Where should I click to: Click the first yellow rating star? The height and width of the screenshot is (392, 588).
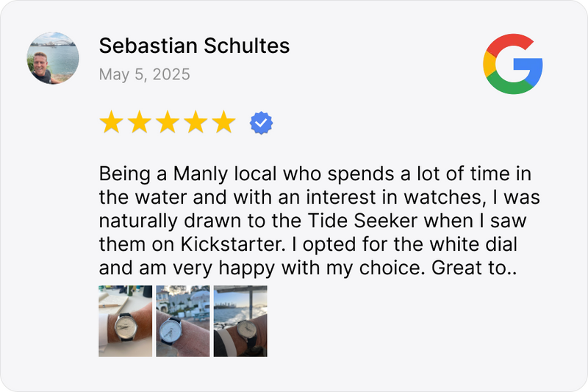pyautogui.click(x=111, y=123)
